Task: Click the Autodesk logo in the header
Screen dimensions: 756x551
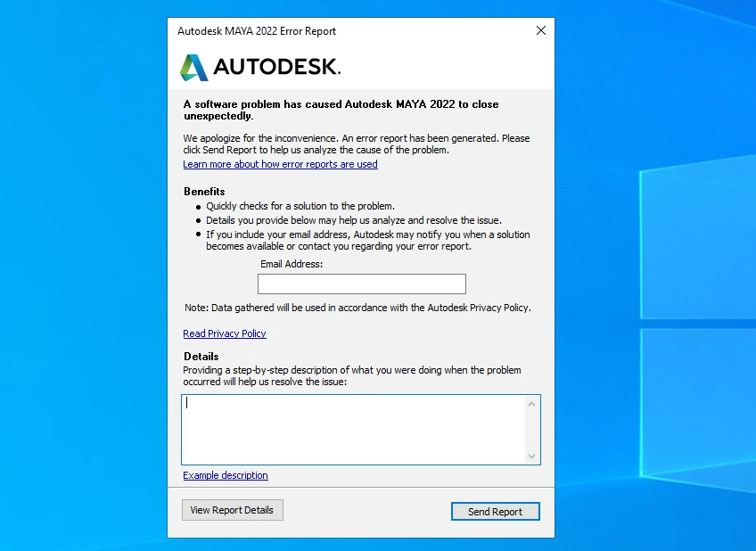Action: point(260,67)
